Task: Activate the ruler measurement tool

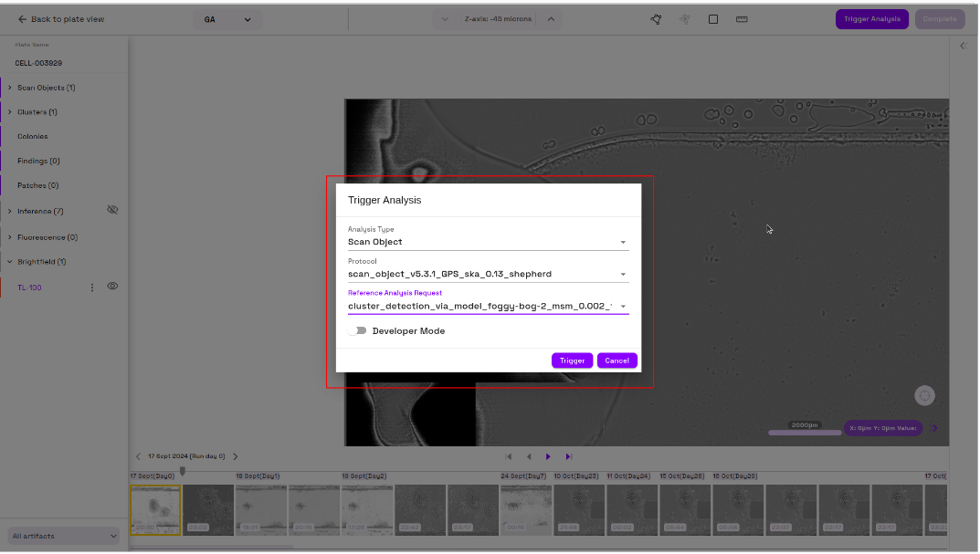Action: pos(742,19)
